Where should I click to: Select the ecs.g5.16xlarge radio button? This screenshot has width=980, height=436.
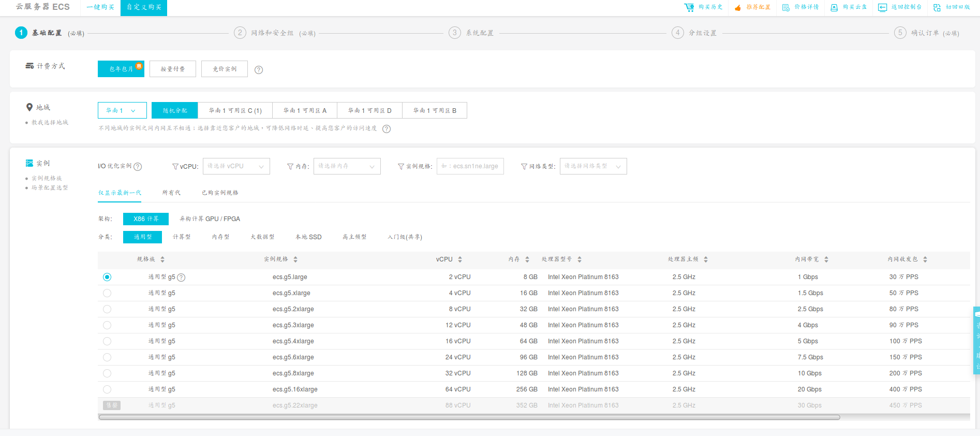click(x=107, y=389)
